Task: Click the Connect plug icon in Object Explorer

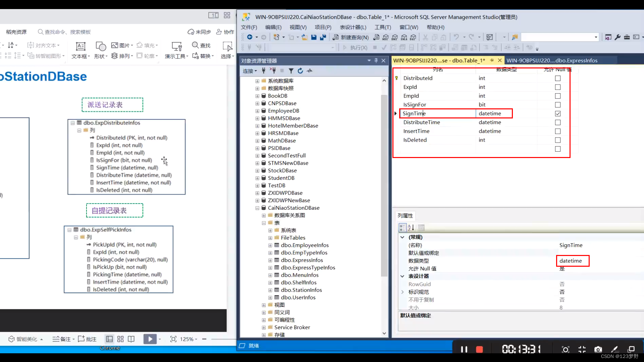Action: click(x=264, y=70)
